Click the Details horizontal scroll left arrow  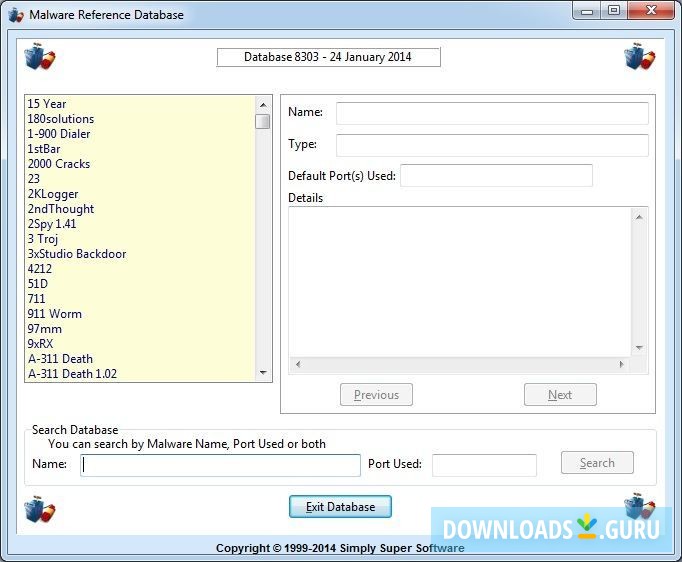(x=298, y=364)
